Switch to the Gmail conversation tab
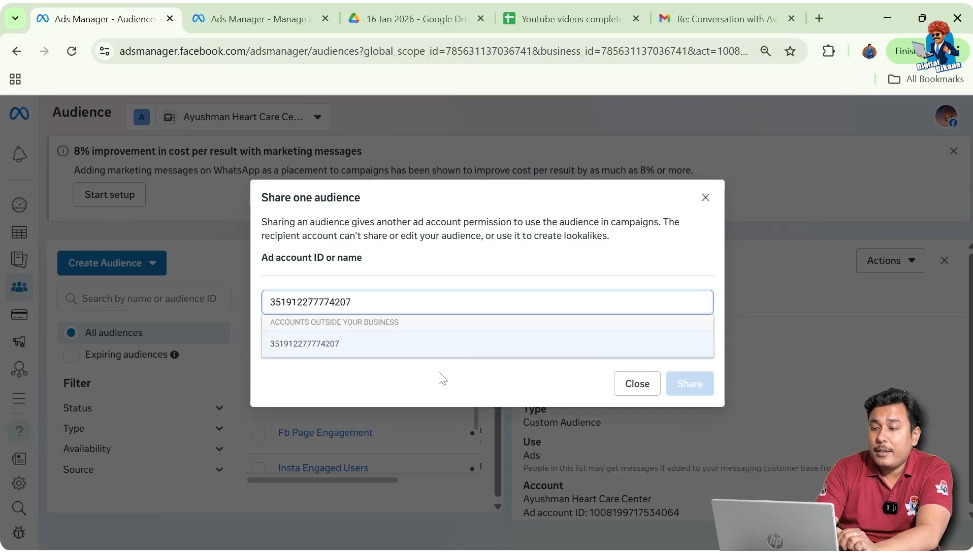The width and height of the screenshot is (973, 553). pos(727,19)
